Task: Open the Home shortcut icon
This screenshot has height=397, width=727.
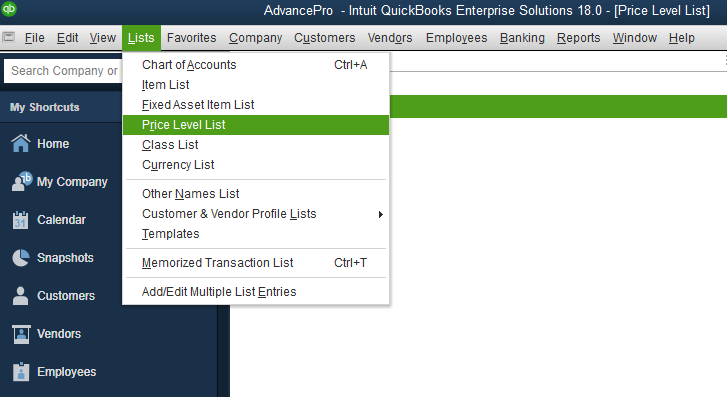Action: (x=21, y=143)
